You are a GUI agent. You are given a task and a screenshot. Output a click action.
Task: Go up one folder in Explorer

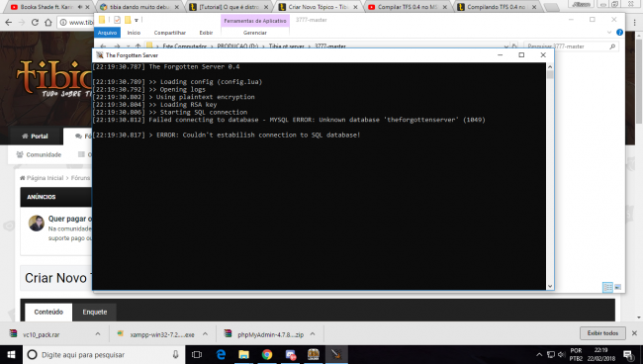tap(138, 46)
